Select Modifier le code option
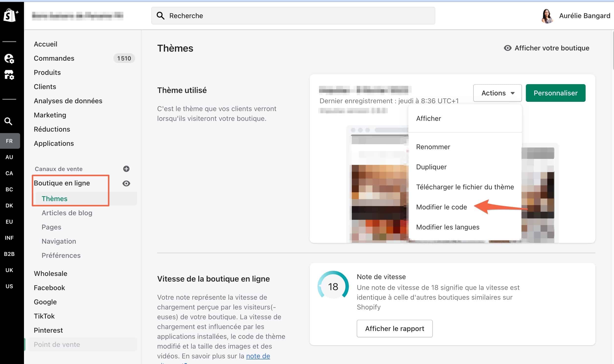Image resolution: width=614 pixels, height=364 pixels. click(x=441, y=207)
